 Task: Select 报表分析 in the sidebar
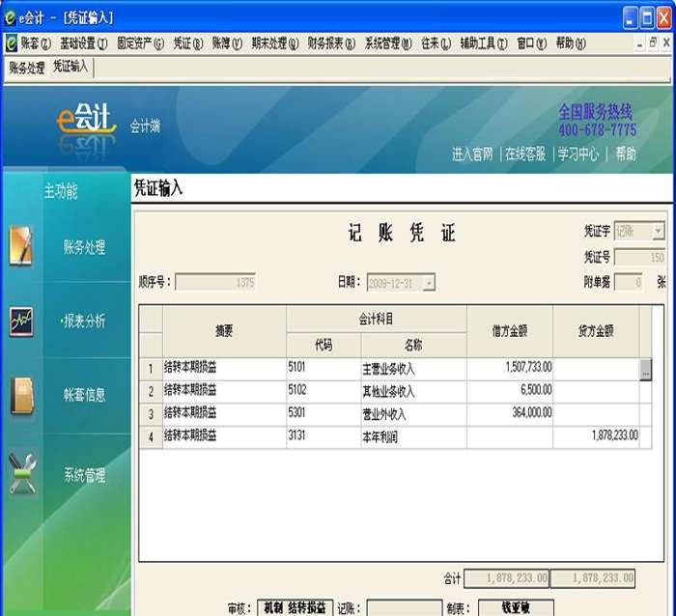coord(84,322)
